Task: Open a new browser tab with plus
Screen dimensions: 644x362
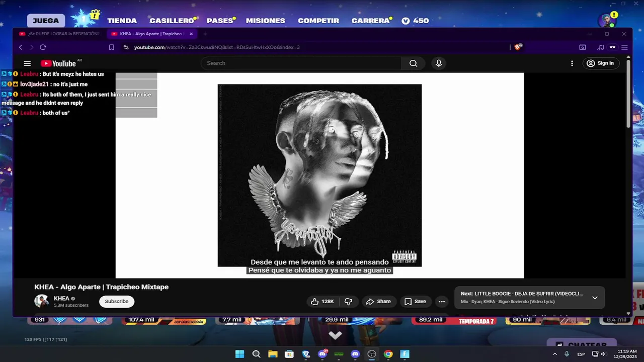Action: pos(205,34)
